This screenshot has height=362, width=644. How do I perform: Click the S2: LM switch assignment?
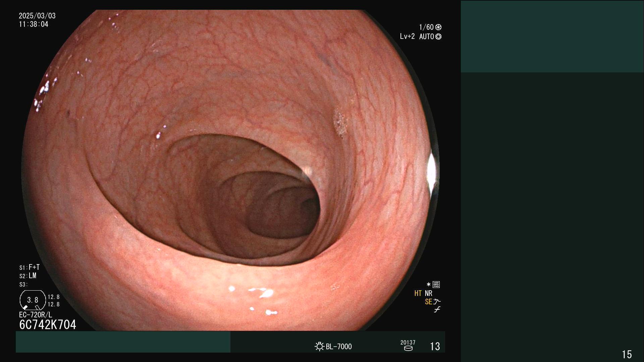pos(28,276)
